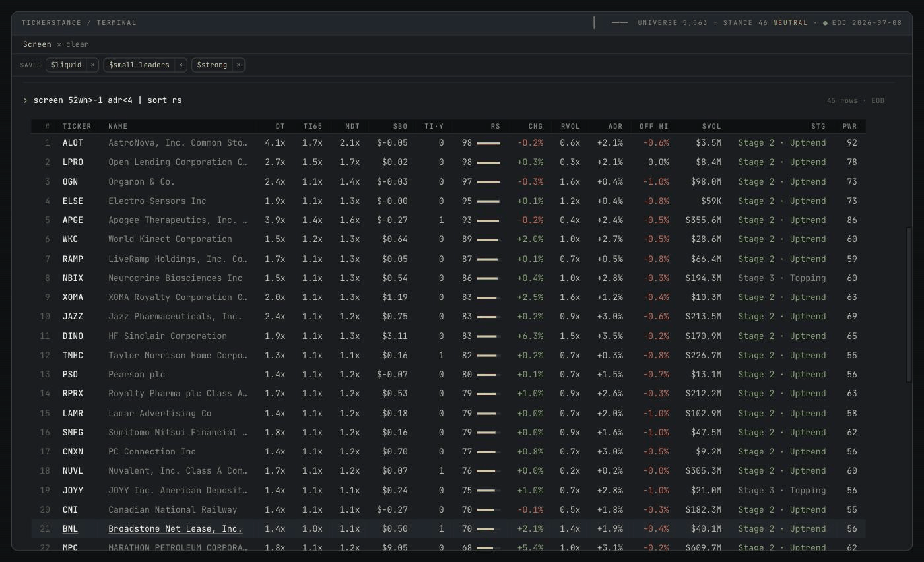Open Broadstone Net Lease, Inc. link
The width and height of the screenshot is (924, 562).
tap(176, 529)
